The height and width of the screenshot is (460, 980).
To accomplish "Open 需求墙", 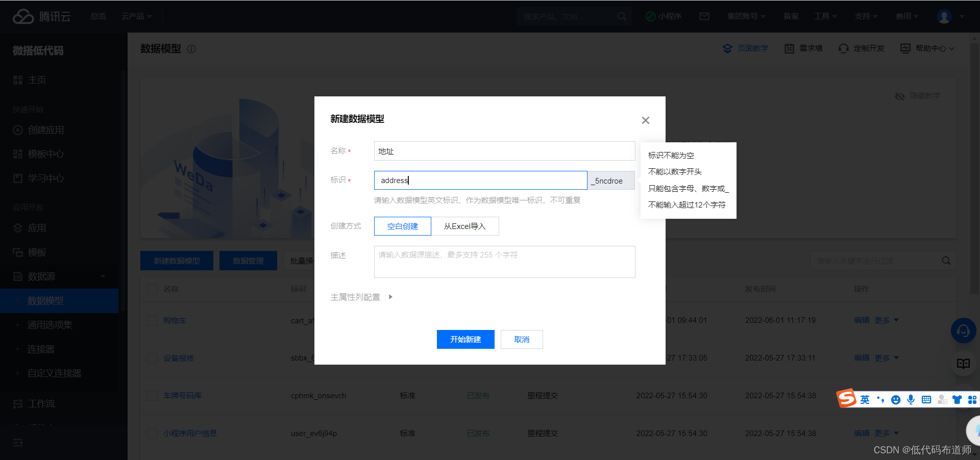I will coord(803,48).
